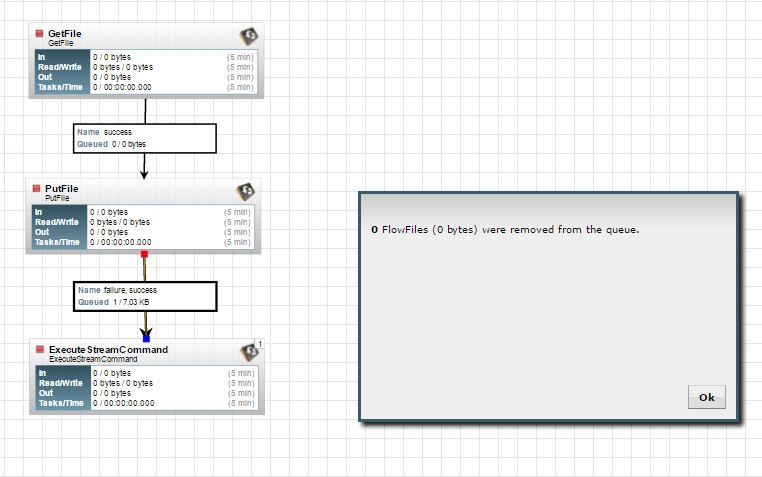Viewport: 762px width, 477px height.
Task: Click the Read/Write stats row of PutFile
Action: tap(143, 222)
